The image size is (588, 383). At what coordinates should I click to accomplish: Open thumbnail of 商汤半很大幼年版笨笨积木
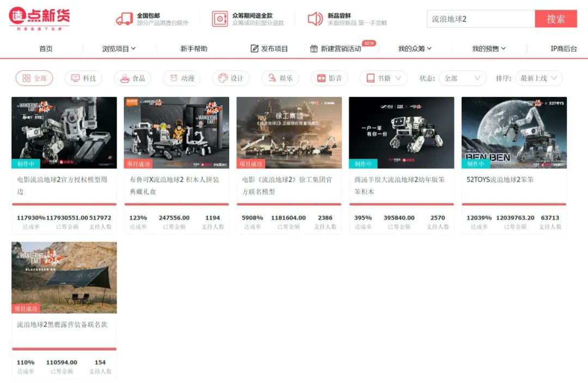click(402, 132)
